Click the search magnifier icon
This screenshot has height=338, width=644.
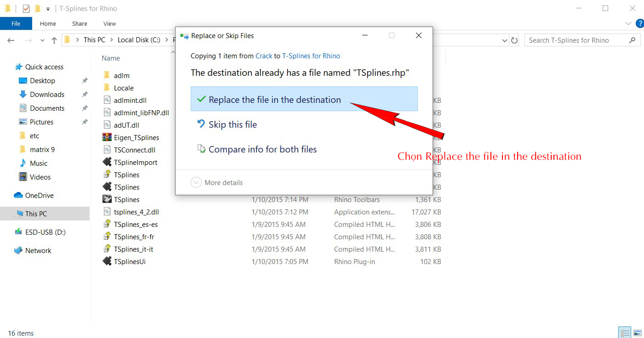(x=632, y=40)
